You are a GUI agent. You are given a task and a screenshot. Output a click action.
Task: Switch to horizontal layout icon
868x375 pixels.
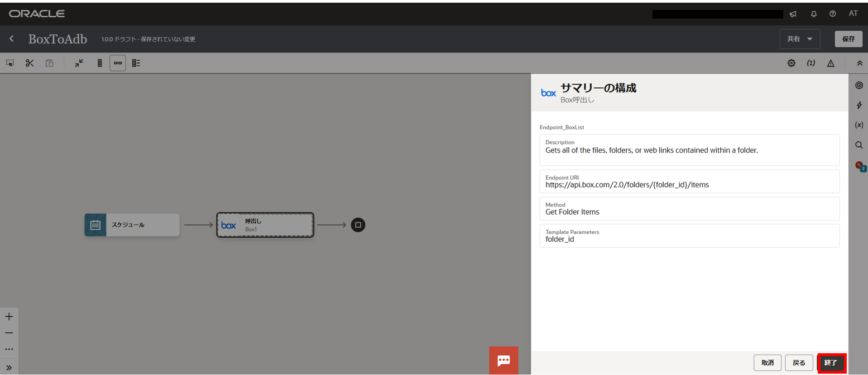pos(118,63)
